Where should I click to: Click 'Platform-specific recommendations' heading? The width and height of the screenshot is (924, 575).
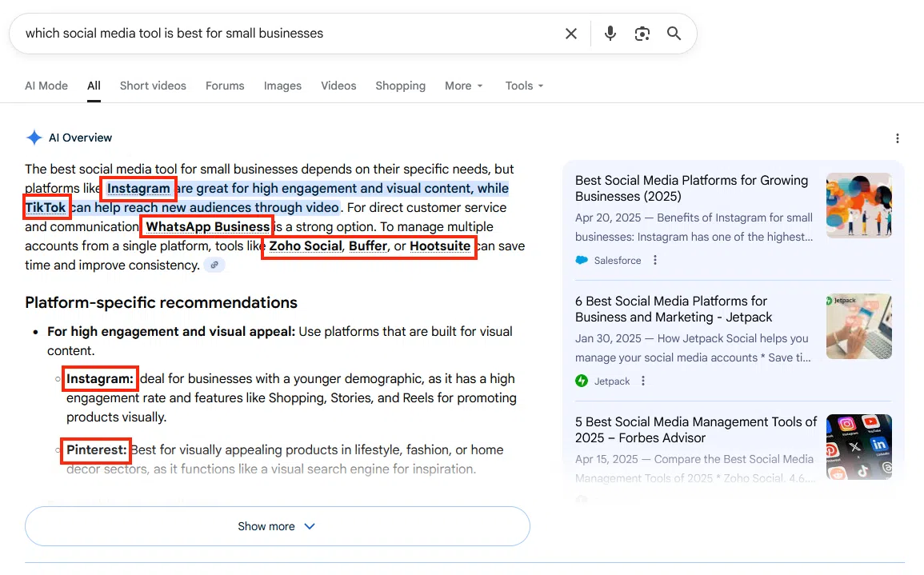(x=161, y=302)
